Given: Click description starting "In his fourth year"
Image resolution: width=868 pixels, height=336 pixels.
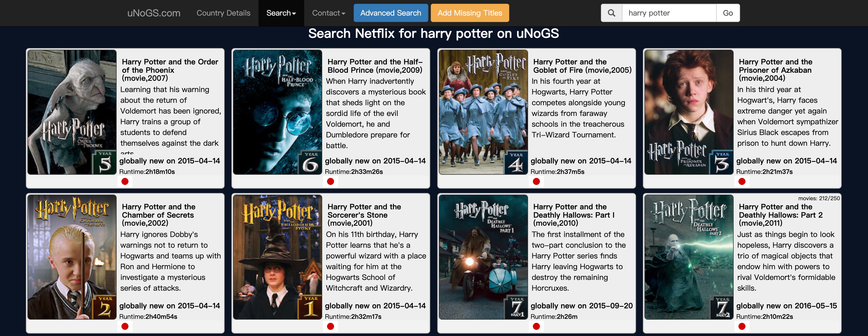Looking at the screenshot, I should pyautogui.click(x=578, y=108).
